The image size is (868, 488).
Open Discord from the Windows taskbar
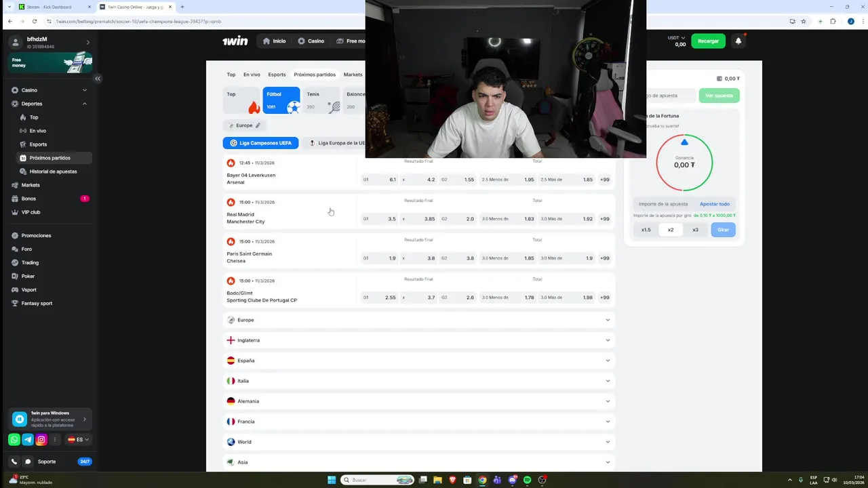pos(512,480)
